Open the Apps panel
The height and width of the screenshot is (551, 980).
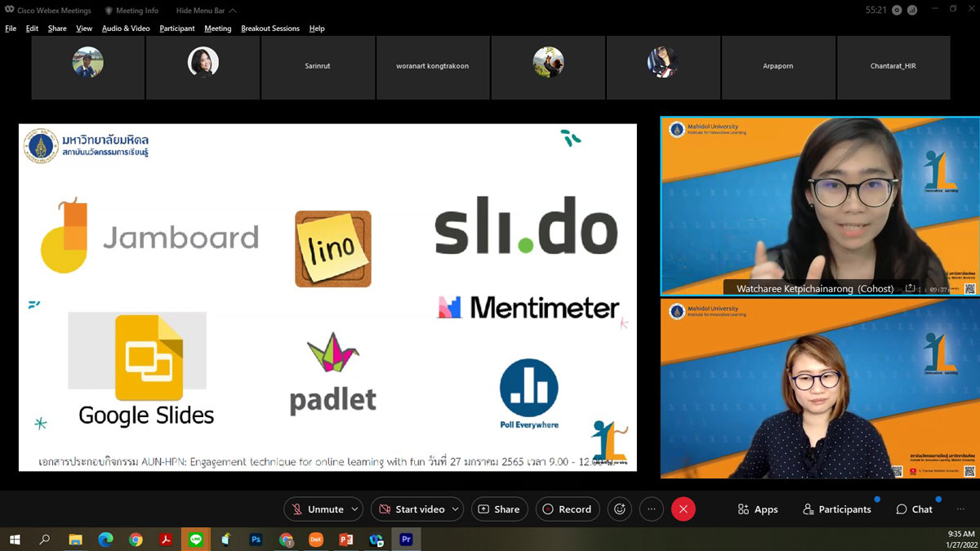(x=757, y=509)
